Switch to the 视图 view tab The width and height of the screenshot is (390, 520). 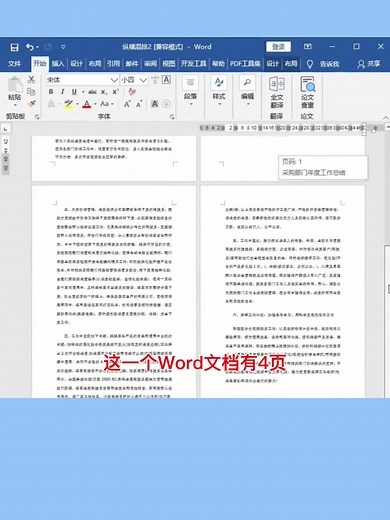(x=169, y=64)
